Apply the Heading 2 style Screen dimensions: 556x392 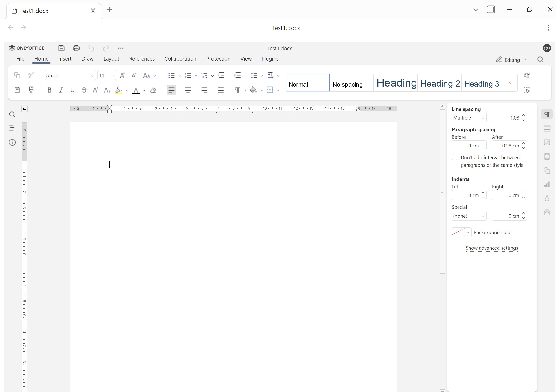point(439,84)
